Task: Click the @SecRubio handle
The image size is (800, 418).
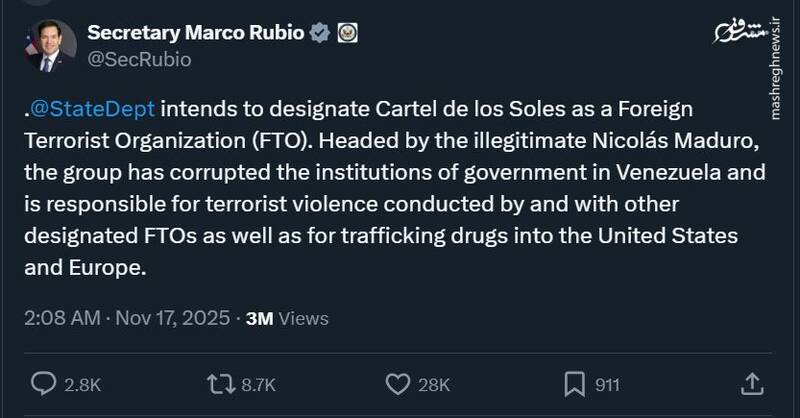Action: [x=139, y=59]
